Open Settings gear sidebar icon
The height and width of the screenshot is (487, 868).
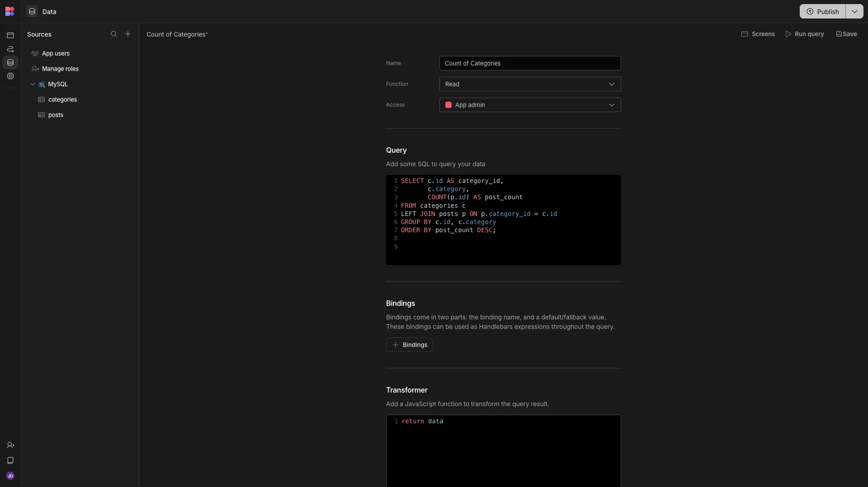point(10,76)
